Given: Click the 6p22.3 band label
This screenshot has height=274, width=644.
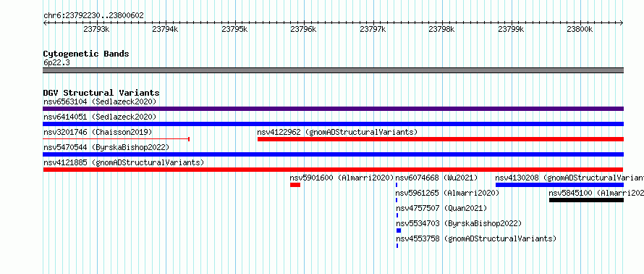Looking at the screenshot, I should pyautogui.click(x=56, y=62).
